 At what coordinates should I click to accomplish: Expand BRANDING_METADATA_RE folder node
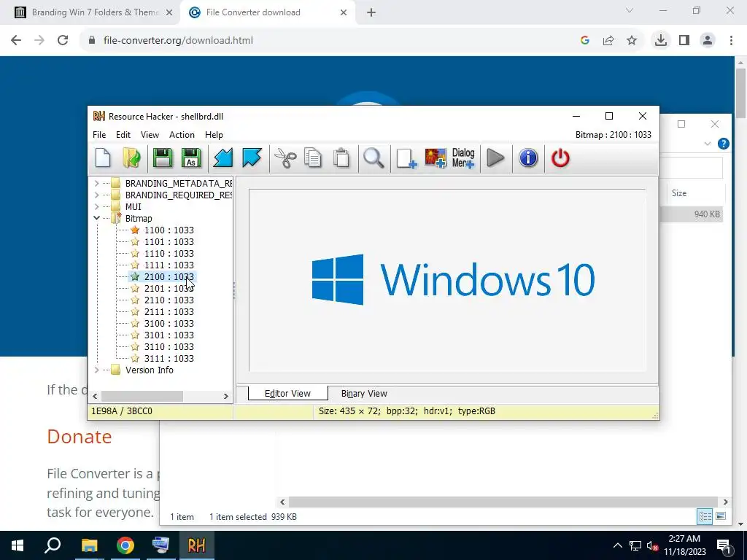97,183
